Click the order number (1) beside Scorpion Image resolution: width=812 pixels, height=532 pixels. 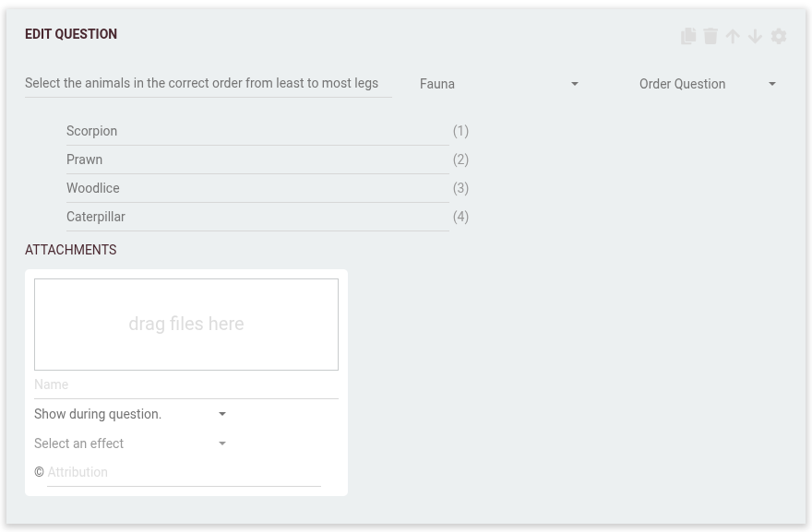tap(460, 131)
